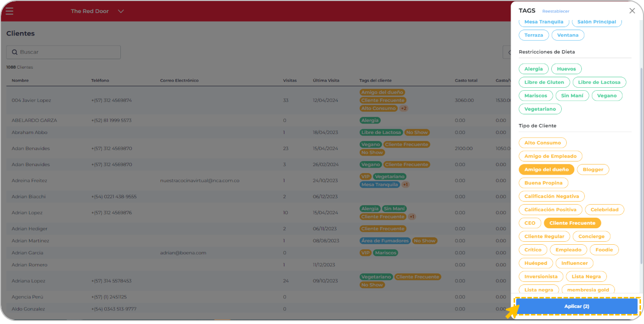Open client Adriana Lopez
The height and width of the screenshot is (324, 644).
(x=28, y=281)
